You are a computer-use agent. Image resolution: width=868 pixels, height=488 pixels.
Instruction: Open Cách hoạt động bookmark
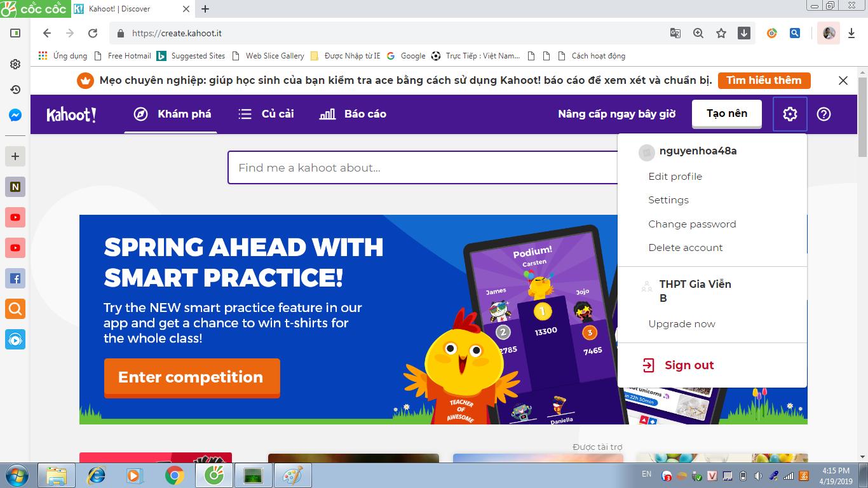click(592, 56)
